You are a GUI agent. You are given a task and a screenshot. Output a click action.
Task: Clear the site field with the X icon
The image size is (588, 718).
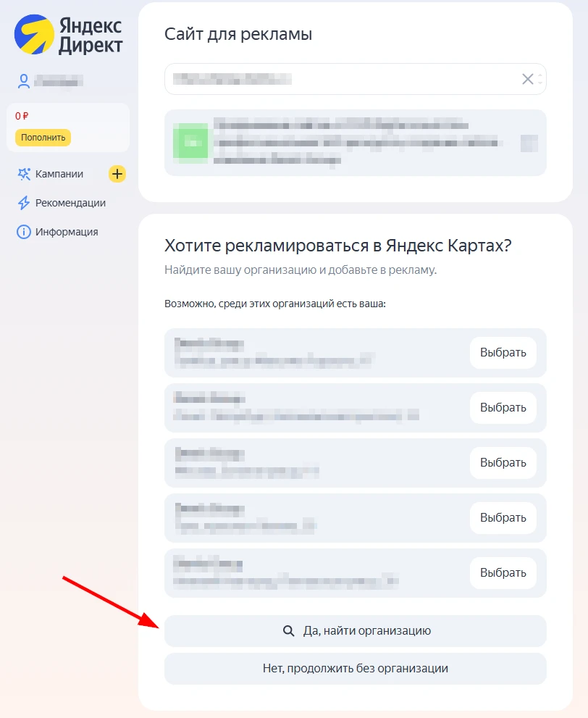pos(528,79)
